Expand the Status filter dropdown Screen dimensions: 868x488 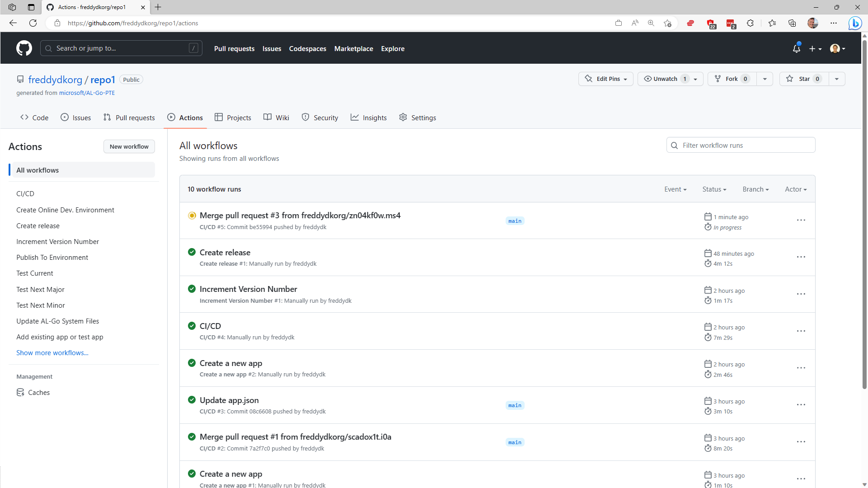(714, 189)
